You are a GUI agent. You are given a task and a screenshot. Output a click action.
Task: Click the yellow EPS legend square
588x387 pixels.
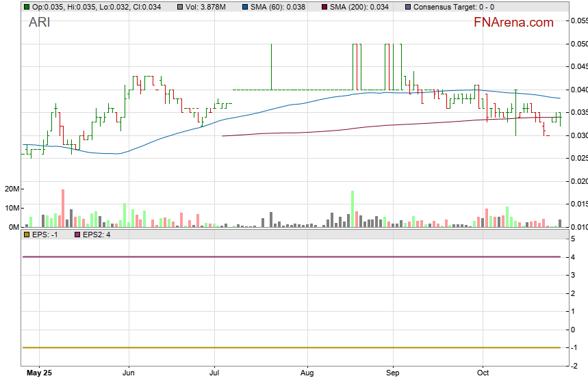(27, 235)
